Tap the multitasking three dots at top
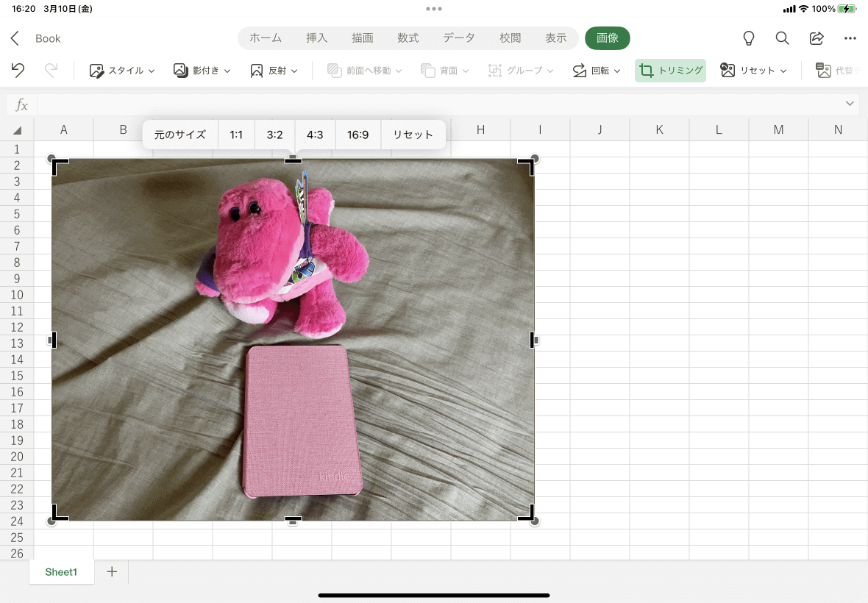The width and height of the screenshot is (868, 603). click(x=434, y=9)
